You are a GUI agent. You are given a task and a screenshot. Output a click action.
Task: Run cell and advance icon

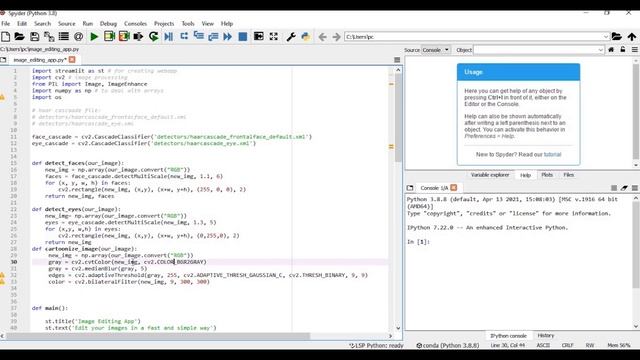[x=124, y=37]
